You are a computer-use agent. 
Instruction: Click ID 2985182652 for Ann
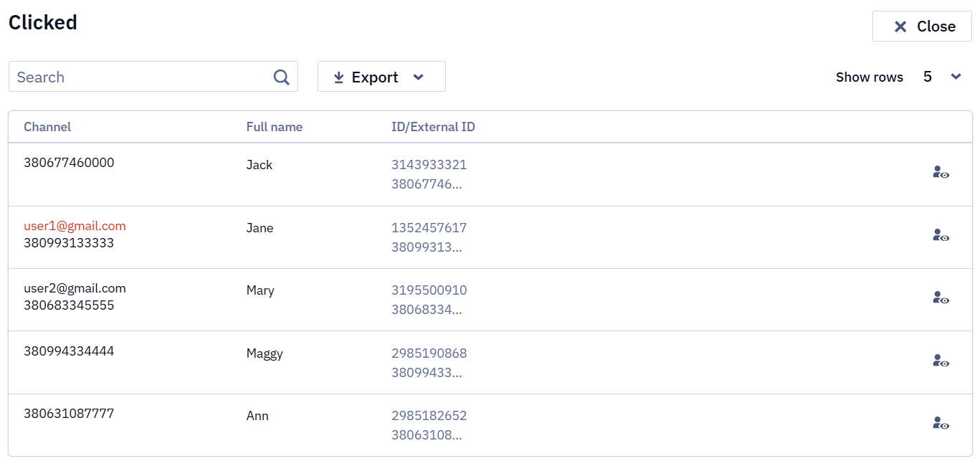pos(429,416)
